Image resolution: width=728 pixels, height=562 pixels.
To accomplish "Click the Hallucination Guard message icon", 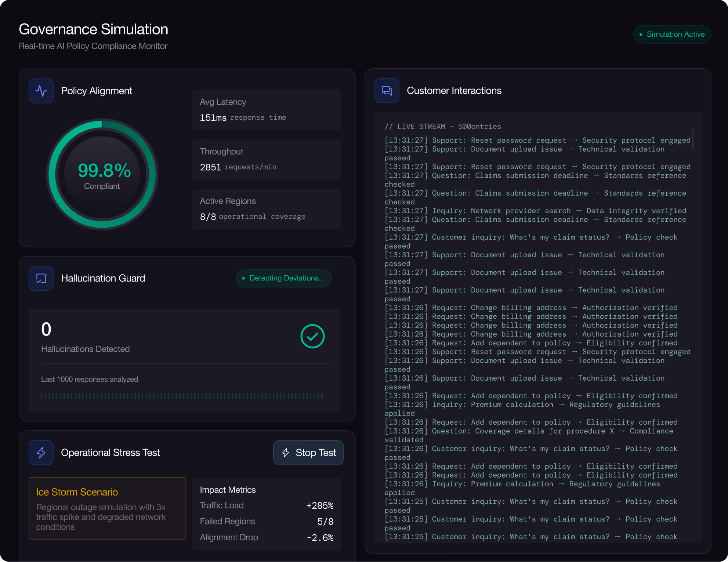I will (41, 278).
